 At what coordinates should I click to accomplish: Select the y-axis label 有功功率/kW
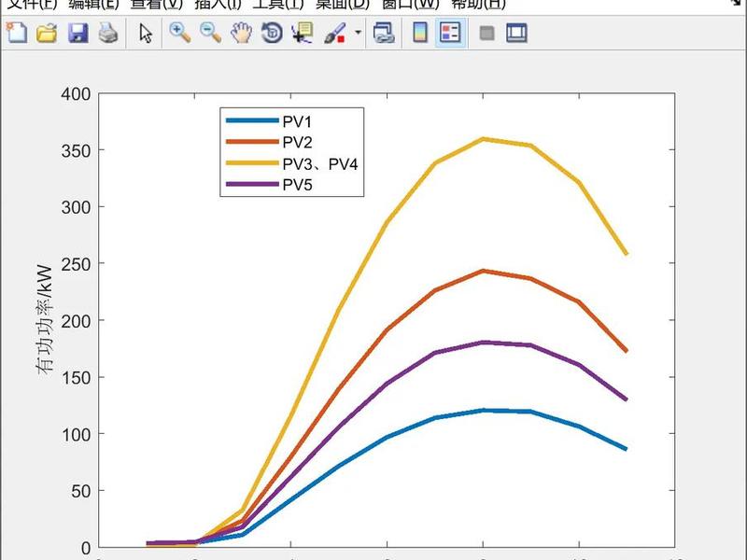[x=44, y=319]
